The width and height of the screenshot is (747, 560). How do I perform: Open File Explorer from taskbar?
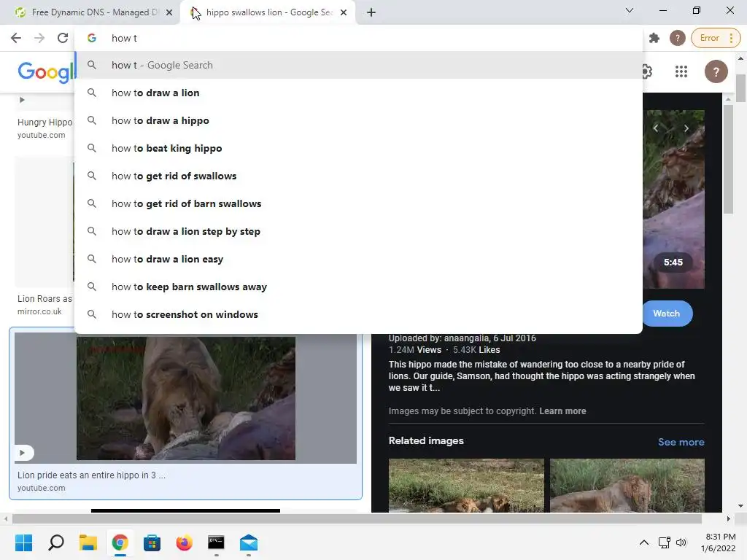(88, 542)
